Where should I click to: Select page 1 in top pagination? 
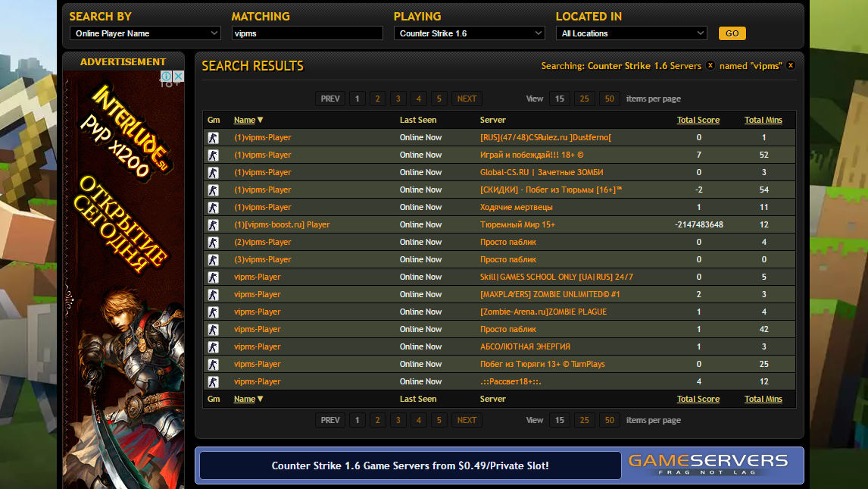357,99
